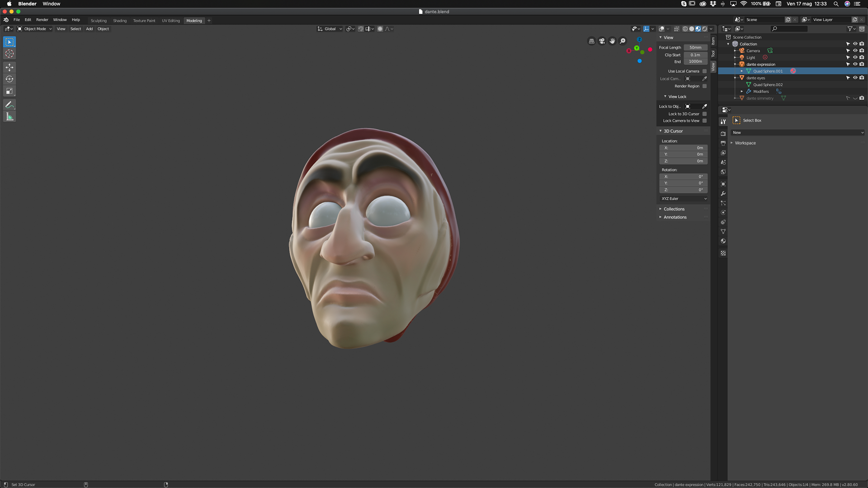Adjust the clip End 1000m field
Screen dimensions: 868x488
click(695, 61)
